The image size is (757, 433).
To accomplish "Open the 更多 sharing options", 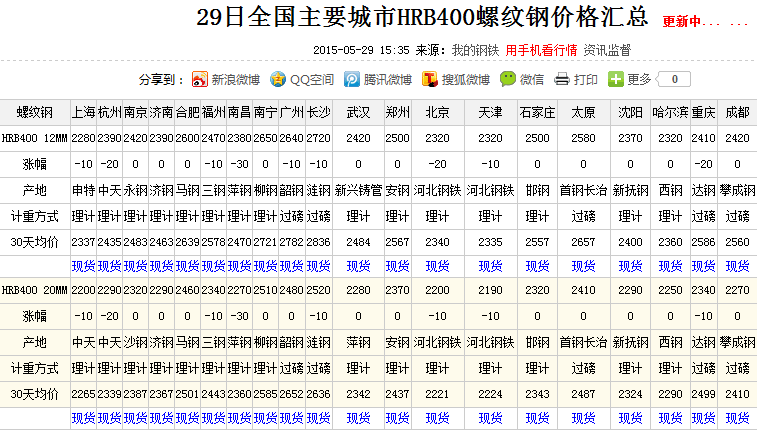I will pos(639,80).
